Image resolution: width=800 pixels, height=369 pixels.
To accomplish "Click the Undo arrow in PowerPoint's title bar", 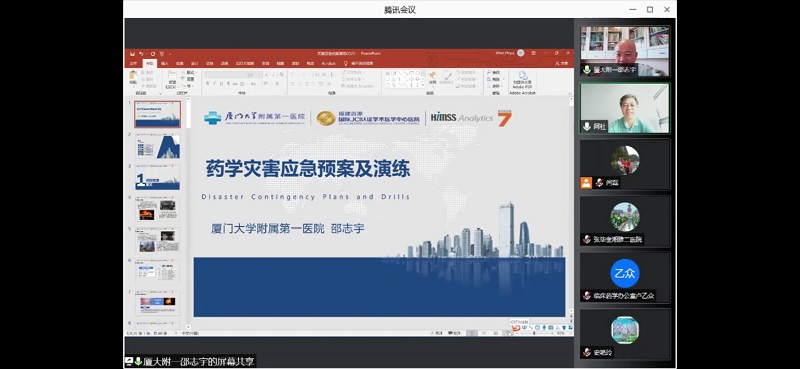I will pyautogui.click(x=141, y=54).
